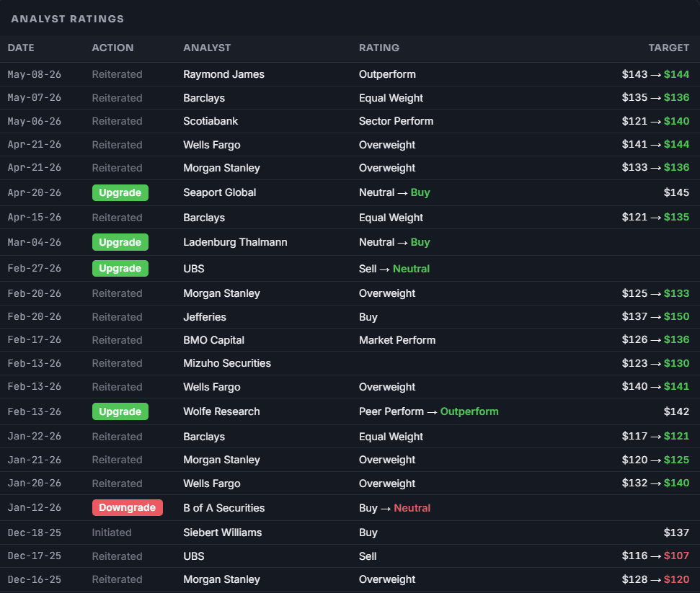Screen dimensions: 700x593
Task: Click the Peer Perform → Outperform rating
Action: (428, 411)
